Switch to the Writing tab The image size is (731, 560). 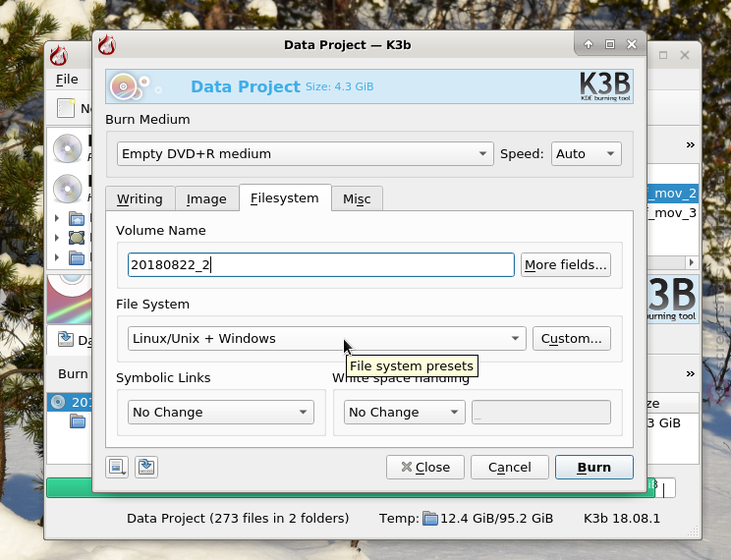click(140, 199)
